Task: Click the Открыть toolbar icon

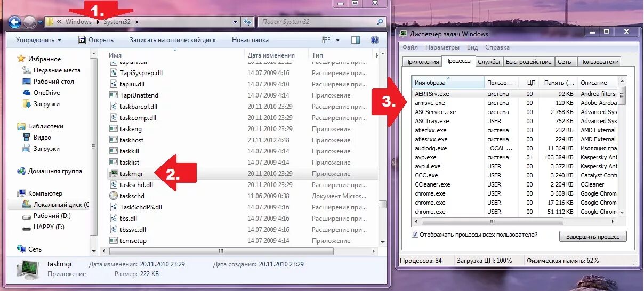Action: pos(82,40)
